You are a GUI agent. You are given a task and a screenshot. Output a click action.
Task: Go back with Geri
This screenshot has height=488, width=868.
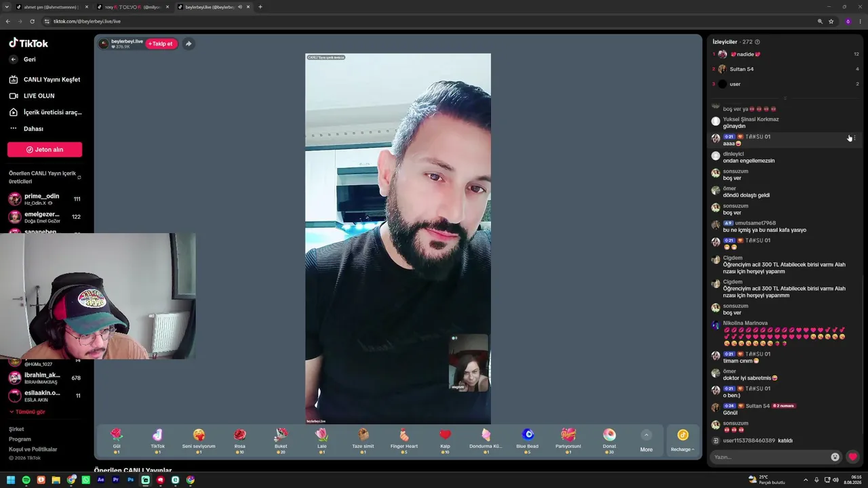23,60
